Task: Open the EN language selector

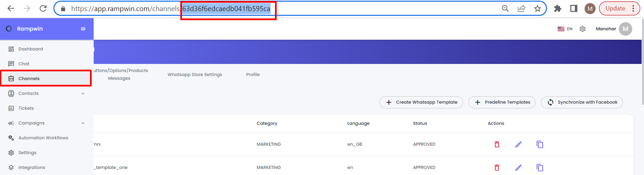Action: tap(565, 29)
